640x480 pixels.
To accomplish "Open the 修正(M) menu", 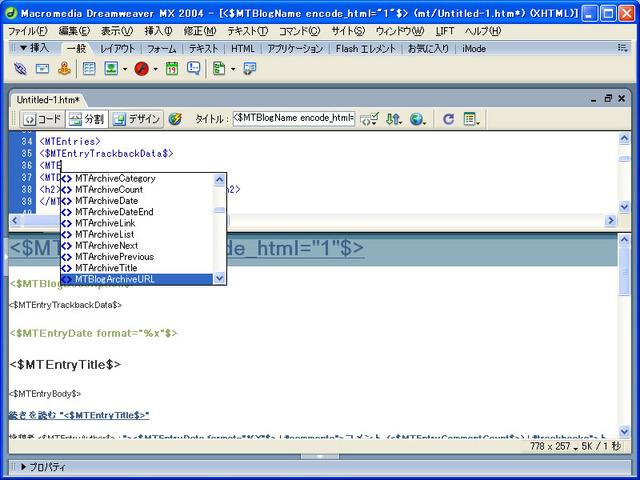I will tap(200, 31).
